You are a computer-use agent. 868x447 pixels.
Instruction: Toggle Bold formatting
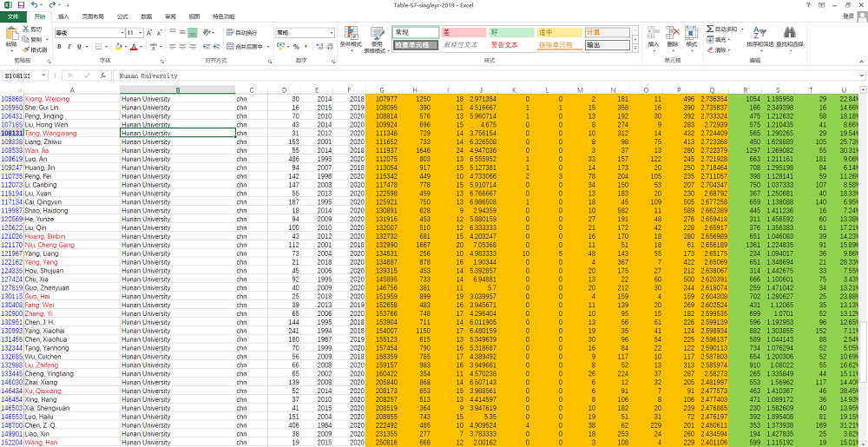[59, 47]
